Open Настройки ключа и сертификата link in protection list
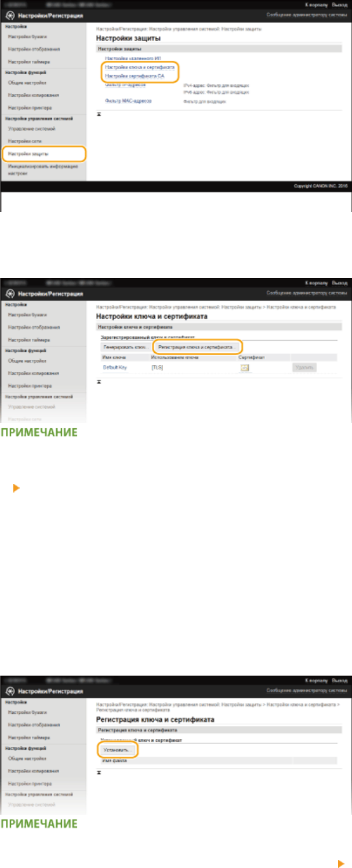The height and width of the screenshot is (868, 352). coord(139,67)
